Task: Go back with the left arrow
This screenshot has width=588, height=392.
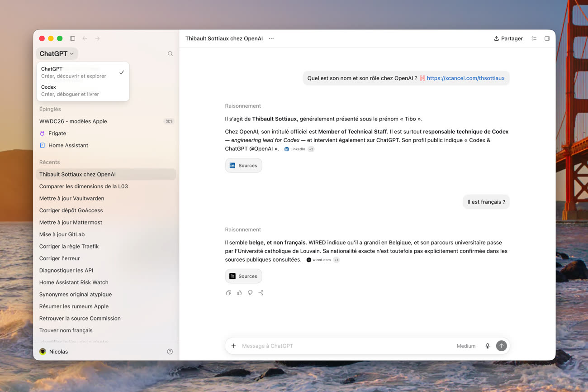Action: (85, 38)
